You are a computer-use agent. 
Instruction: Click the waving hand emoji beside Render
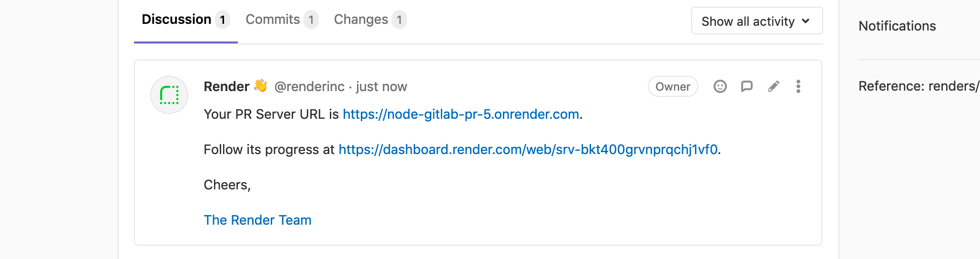(x=261, y=85)
